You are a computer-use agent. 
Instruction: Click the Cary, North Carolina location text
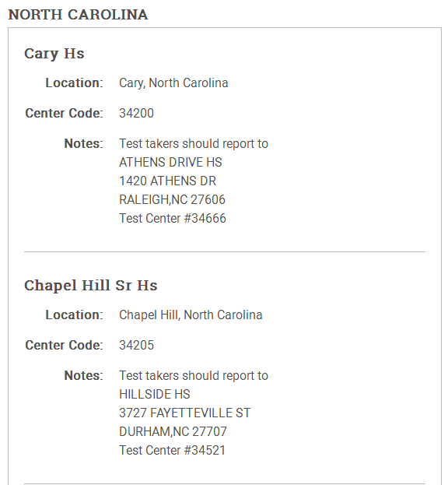[x=173, y=83]
